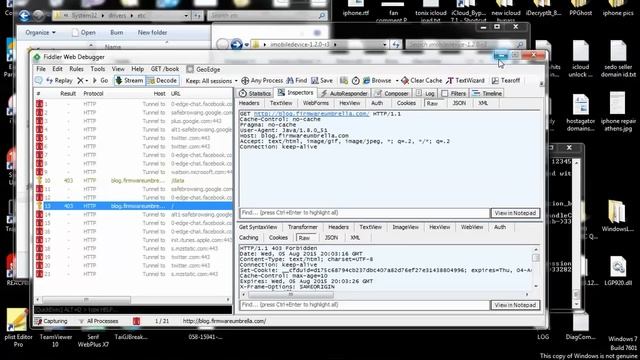Switch to the Log tab
This screenshot has width=640, height=360.
[425, 93]
